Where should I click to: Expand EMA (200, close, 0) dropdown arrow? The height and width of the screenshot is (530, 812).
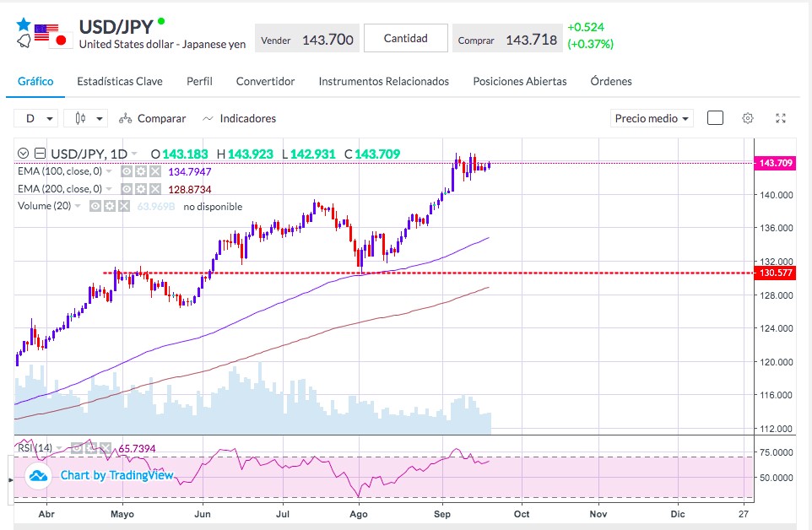click(x=109, y=189)
